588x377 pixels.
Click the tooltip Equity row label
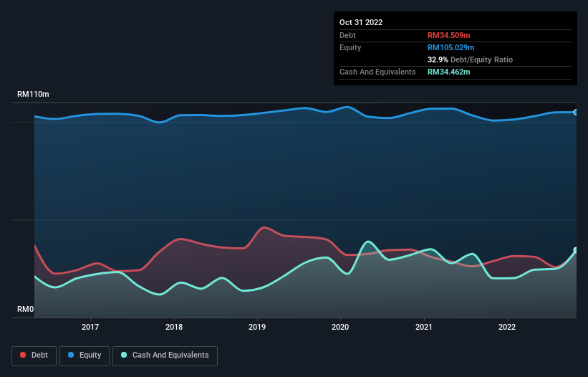pos(350,47)
